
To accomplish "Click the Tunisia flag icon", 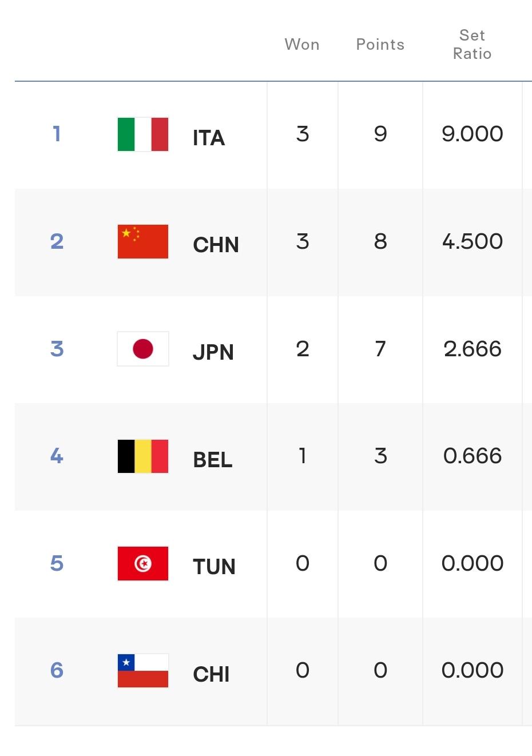I will [143, 563].
